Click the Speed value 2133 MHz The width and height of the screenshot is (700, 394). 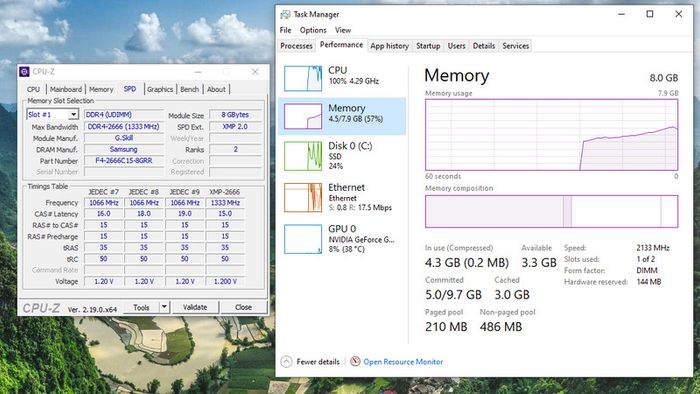653,248
